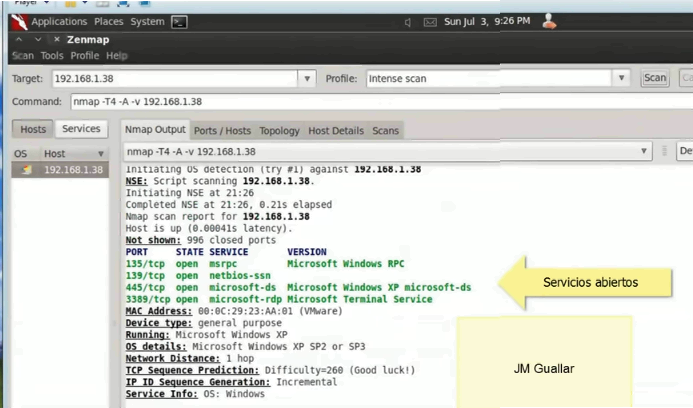Click the OS icon beside host 192.168.1.38

(x=26, y=170)
